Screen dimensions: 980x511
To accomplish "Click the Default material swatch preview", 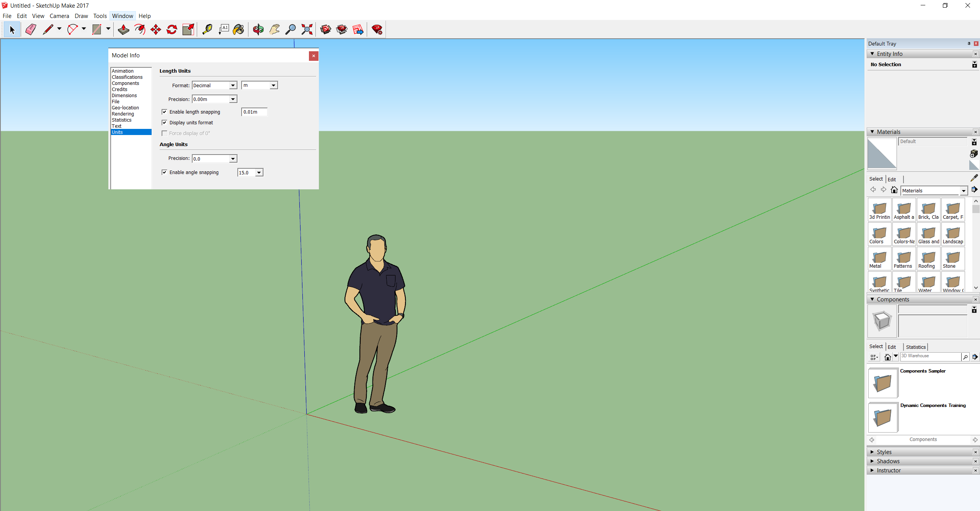I will 882,153.
